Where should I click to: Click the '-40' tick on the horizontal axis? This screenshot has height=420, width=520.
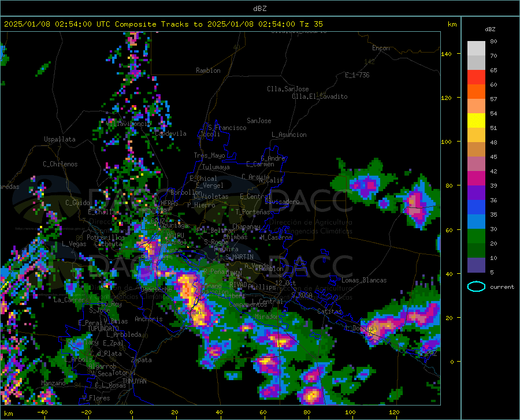[x=42, y=412]
